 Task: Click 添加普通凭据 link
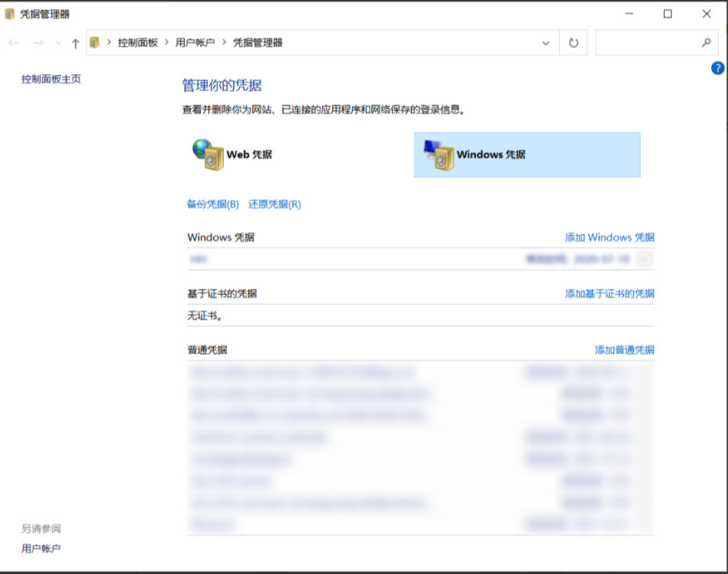click(624, 350)
